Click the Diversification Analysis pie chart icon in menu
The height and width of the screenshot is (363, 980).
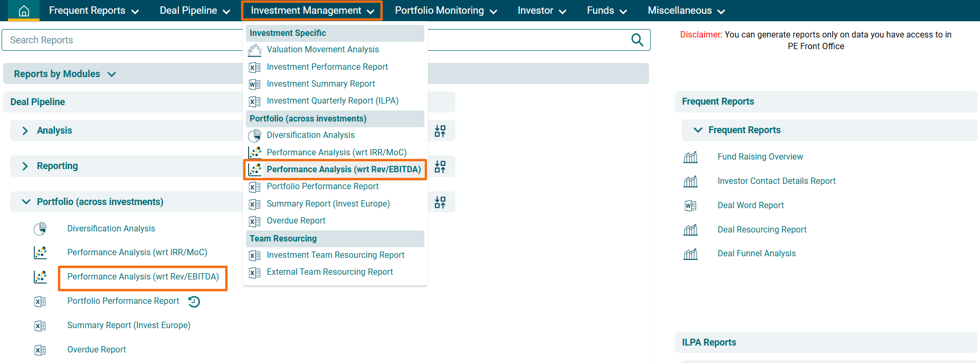255,136
